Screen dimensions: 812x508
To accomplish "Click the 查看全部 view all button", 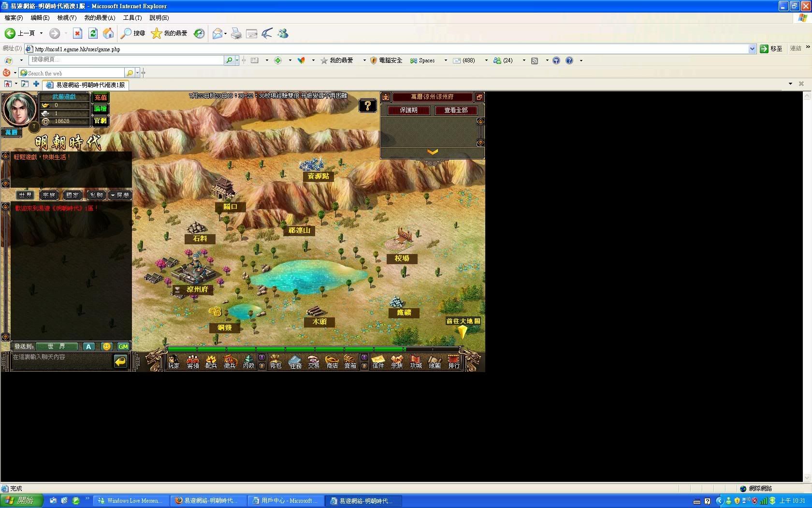I will (456, 110).
